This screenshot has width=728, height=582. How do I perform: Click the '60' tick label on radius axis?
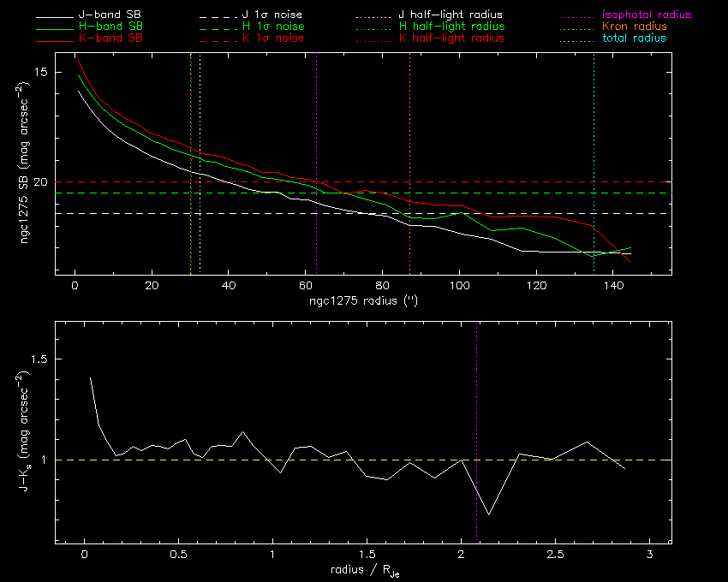click(306, 286)
